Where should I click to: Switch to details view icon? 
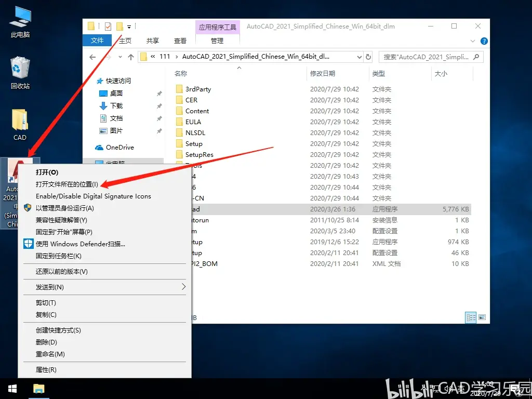(x=471, y=317)
